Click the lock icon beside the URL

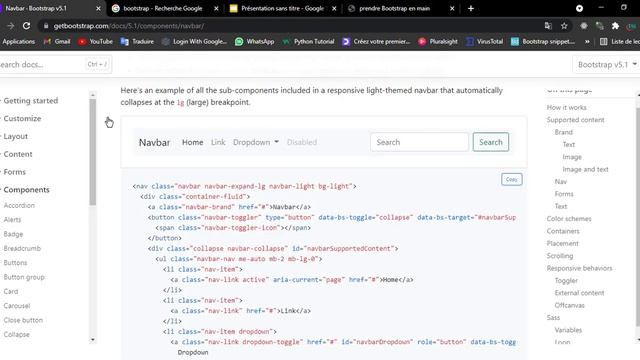(46, 26)
